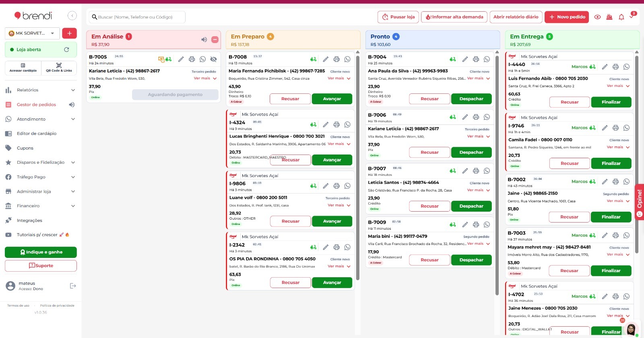Print order B-7004 receipt
Image resolution: width=644 pixels, height=338 pixels.
tap(476, 59)
